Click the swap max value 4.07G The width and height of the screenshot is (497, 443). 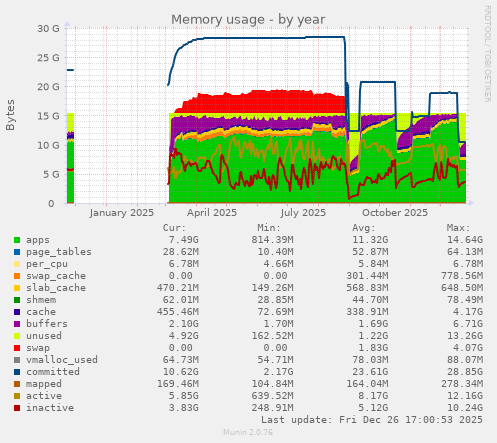468,348
